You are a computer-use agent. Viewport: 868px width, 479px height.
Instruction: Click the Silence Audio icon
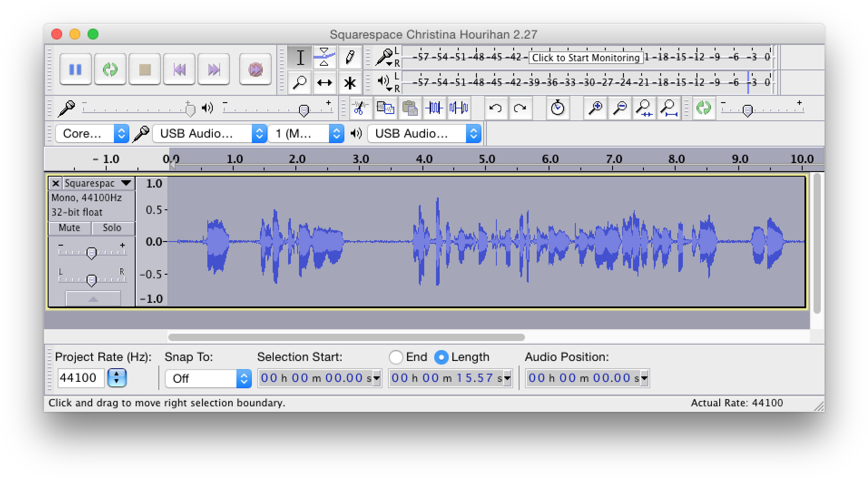point(459,108)
